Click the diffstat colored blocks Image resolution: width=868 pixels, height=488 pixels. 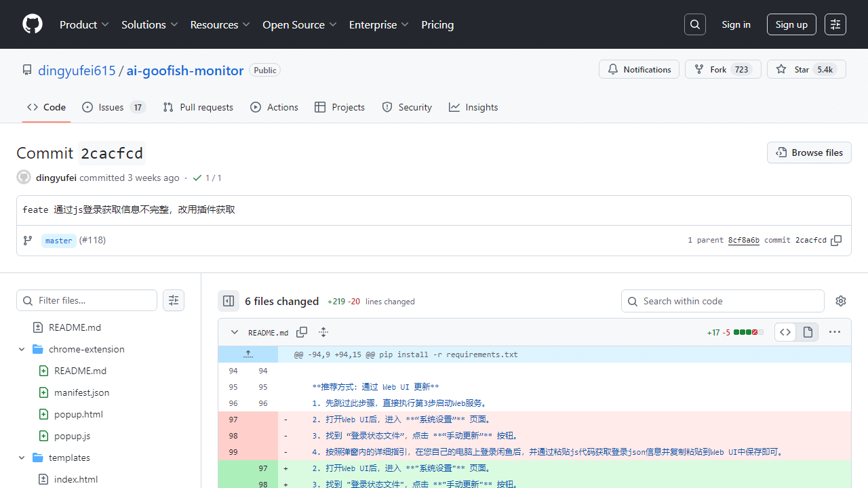point(749,332)
